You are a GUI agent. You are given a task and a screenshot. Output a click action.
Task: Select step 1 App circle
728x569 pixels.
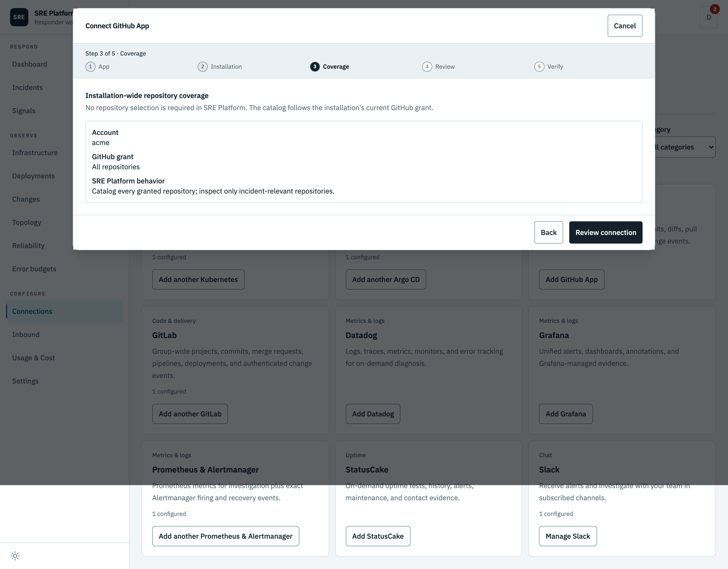click(90, 67)
